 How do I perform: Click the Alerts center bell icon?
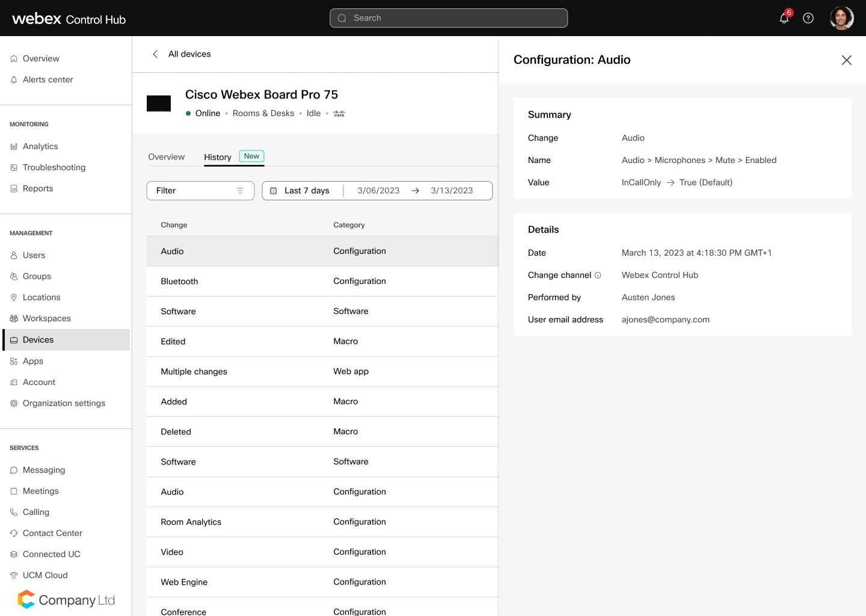point(14,80)
